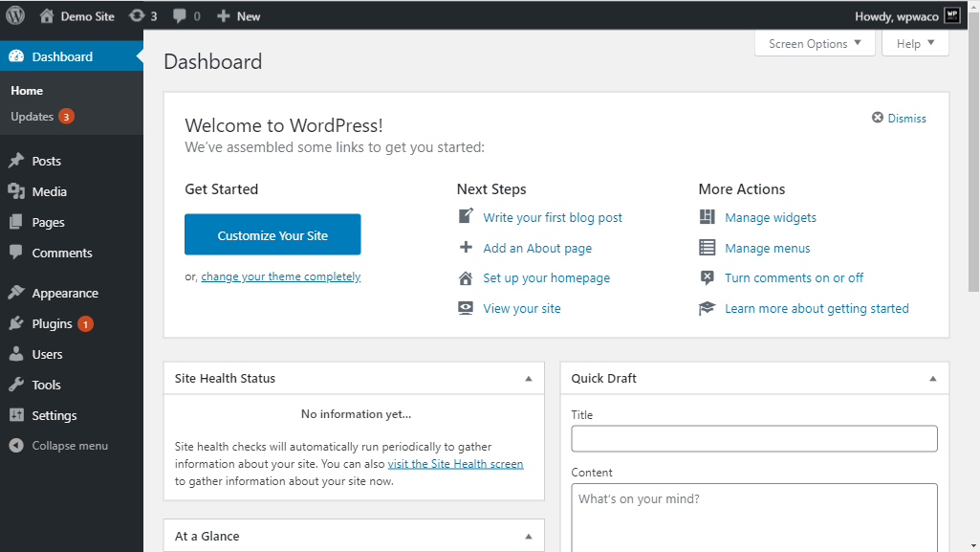Image resolution: width=980 pixels, height=552 pixels.
Task: Click Howdy, wpwaco account text
Action: click(x=896, y=16)
